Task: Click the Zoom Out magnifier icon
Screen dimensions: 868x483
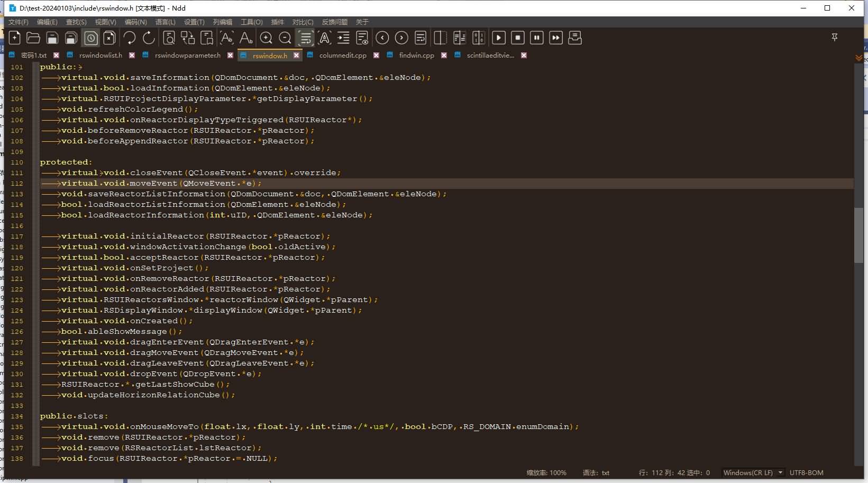Action: tap(285, 38)
